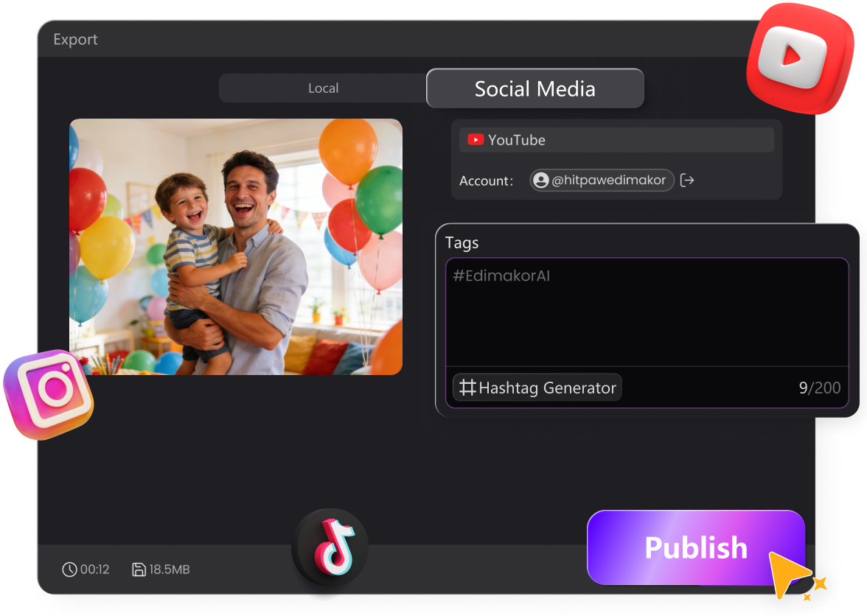
Task: Click the Tags label
Action: click(462, 243)
